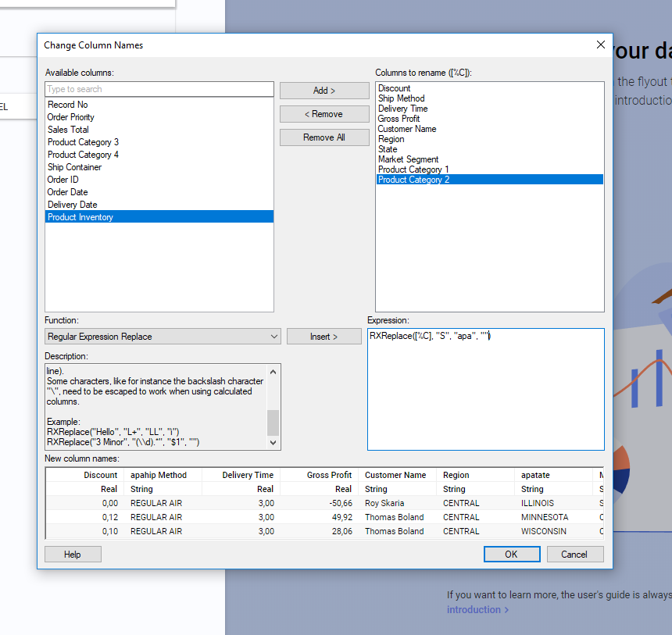Image resolution: width=672 pixels, height=635 pixels.
Task: Close the Change Column Names dialog with X
Action: (600, 45)
